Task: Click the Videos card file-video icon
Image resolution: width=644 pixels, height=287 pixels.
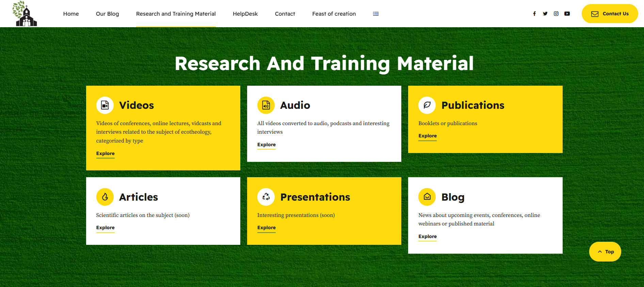Action: [105, 105]
